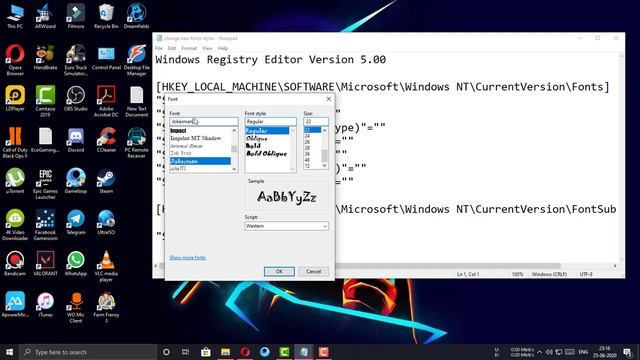Open iTunes desktop icon
The height and width of the screenshot is (360, 640).
[x=45, y=304]
